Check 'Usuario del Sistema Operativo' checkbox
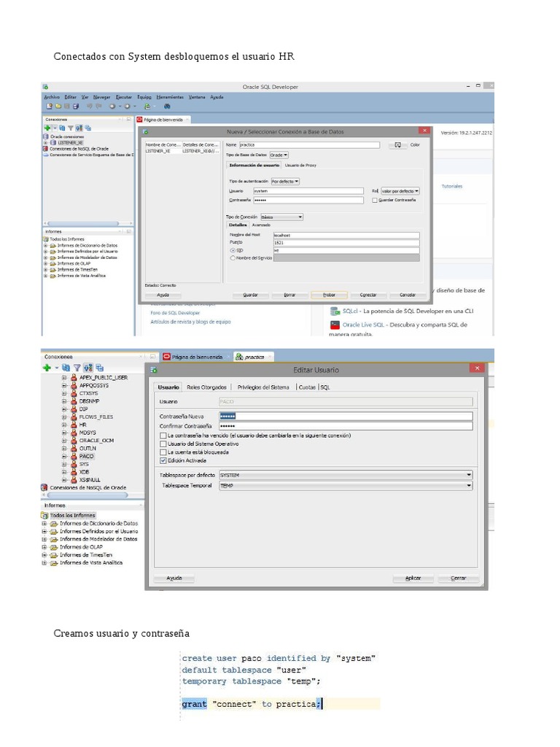Screen dimensions: 560x747 [163, 444]
